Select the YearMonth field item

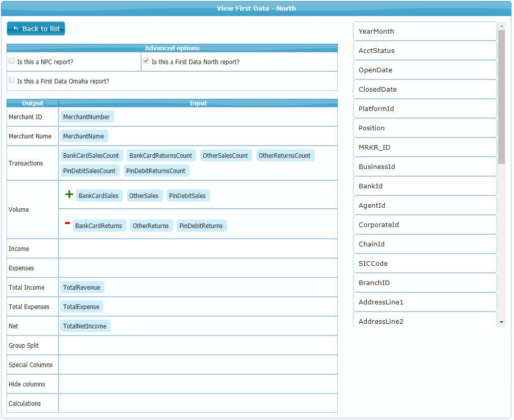coord(424,31)
